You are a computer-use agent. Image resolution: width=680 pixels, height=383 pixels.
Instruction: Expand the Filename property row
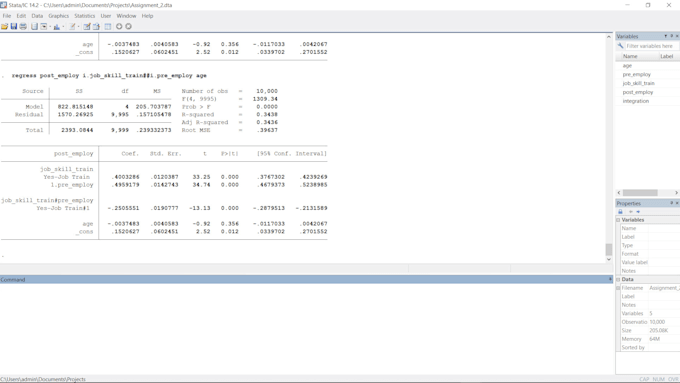618,288
